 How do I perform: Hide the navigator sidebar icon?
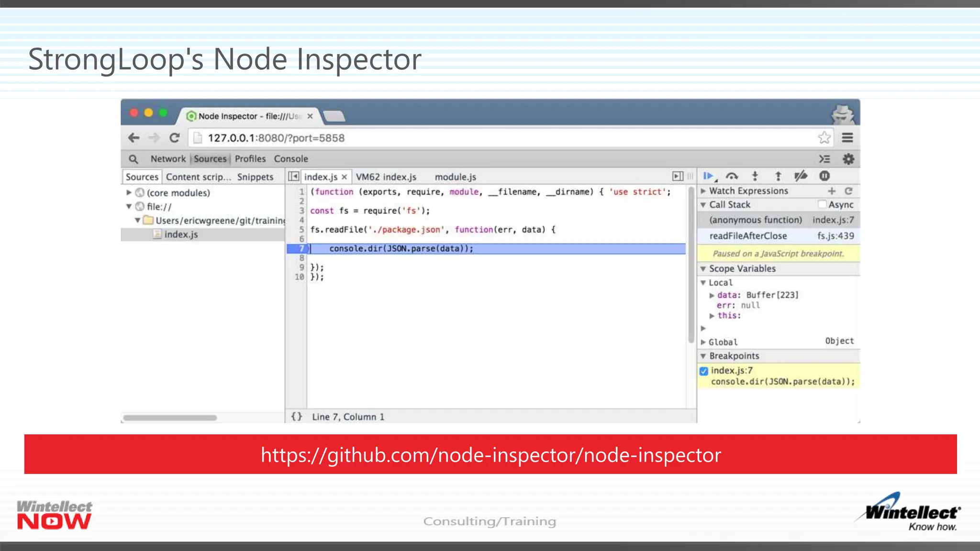tap(293, 176)
